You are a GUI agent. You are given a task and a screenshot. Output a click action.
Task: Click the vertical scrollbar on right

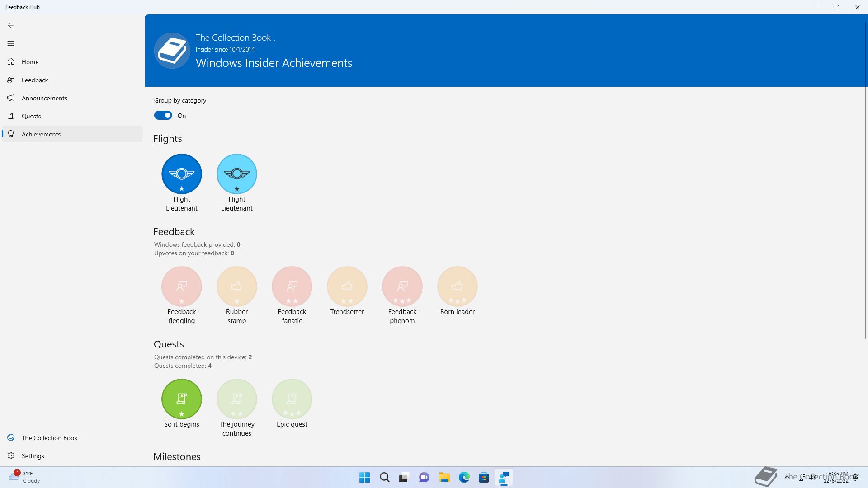click(x=865, y=181)
